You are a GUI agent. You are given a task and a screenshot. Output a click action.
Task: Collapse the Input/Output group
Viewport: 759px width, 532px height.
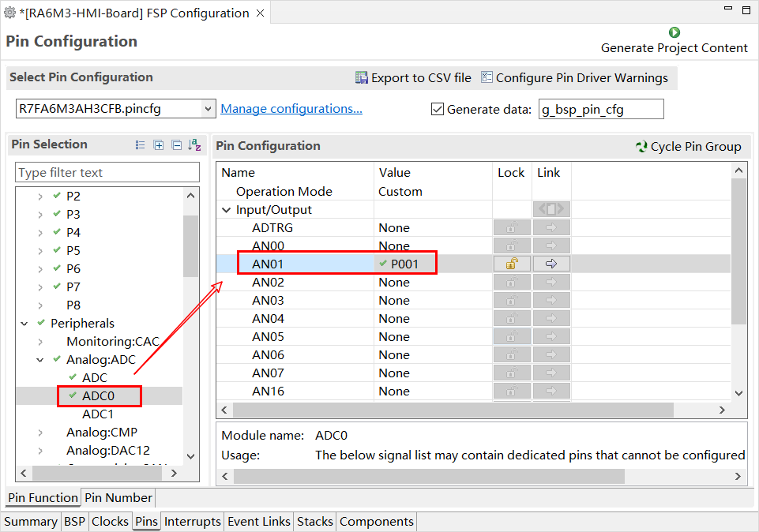click(x=226, y=210)
